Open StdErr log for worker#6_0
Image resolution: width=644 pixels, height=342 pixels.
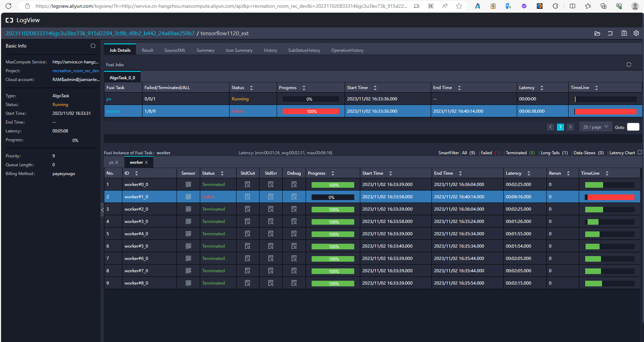point(271,259)
